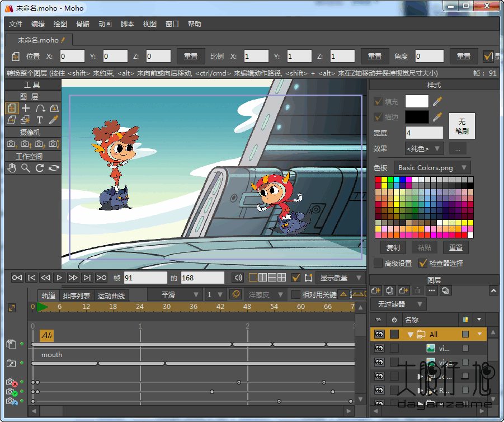Select the Zoom Camera tool
Screen dimensions: 504x422
26,144
